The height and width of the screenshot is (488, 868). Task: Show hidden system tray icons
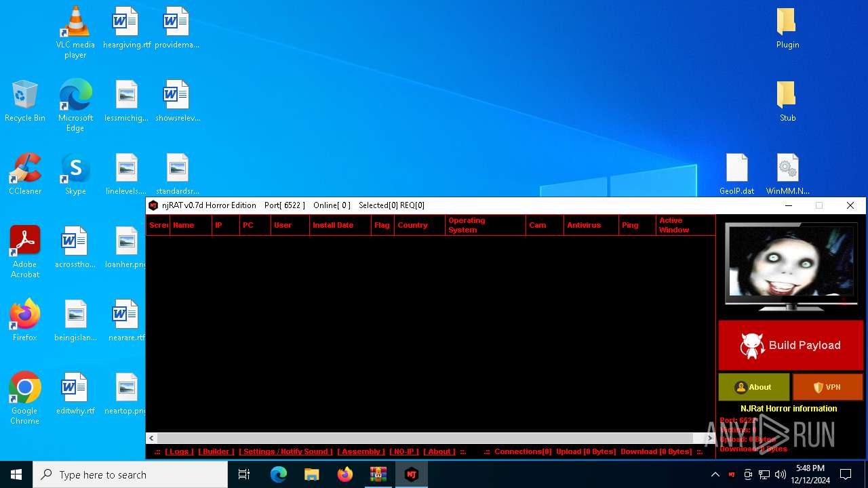click(715, 474)
